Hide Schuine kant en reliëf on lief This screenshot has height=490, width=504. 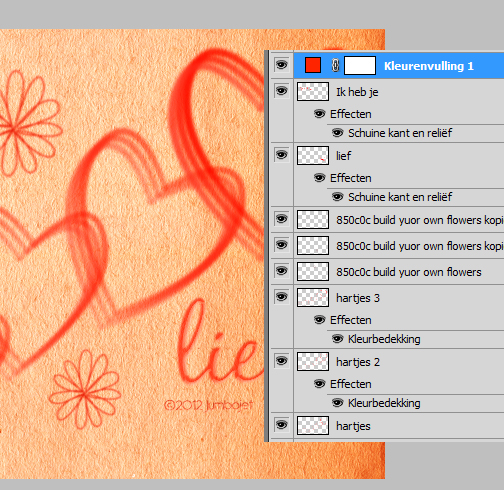pos(337,197)
